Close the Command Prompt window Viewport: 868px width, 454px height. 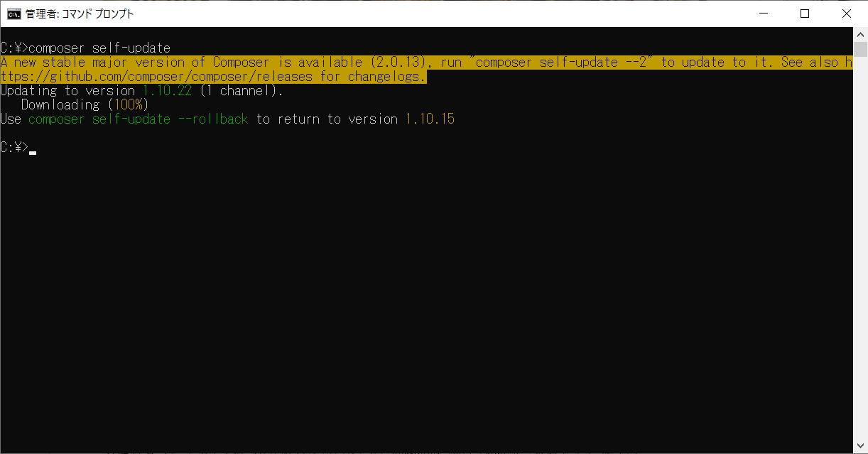pyautogui.click(x=846, y=13)
